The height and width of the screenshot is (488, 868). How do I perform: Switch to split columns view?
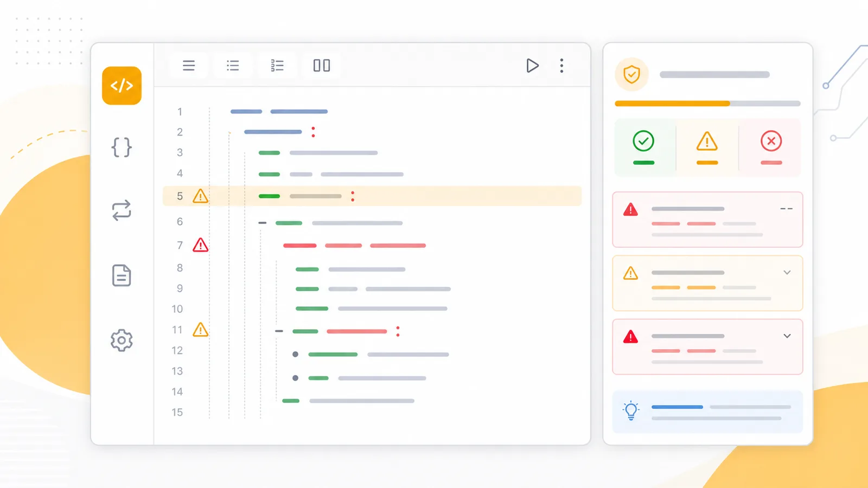[322, 66]
